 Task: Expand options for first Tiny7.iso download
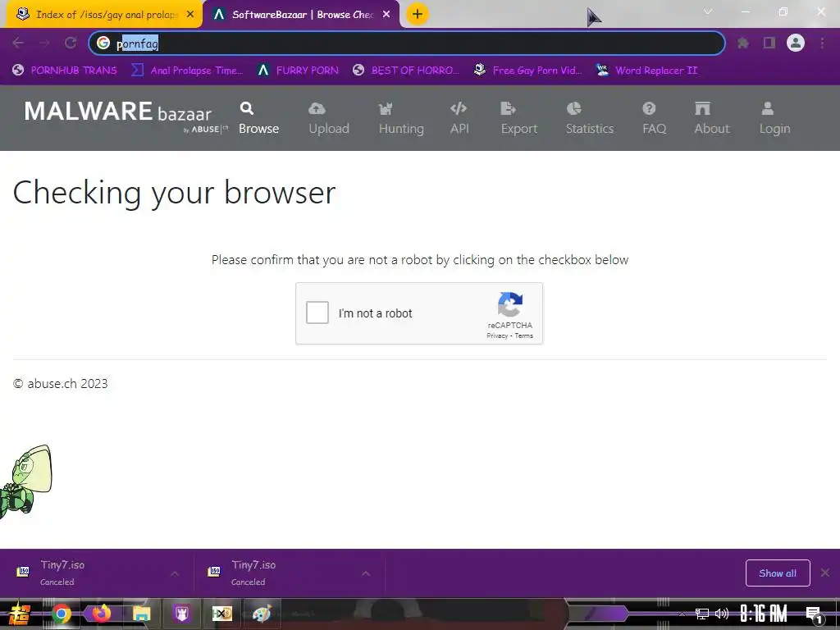coord(175,573)
